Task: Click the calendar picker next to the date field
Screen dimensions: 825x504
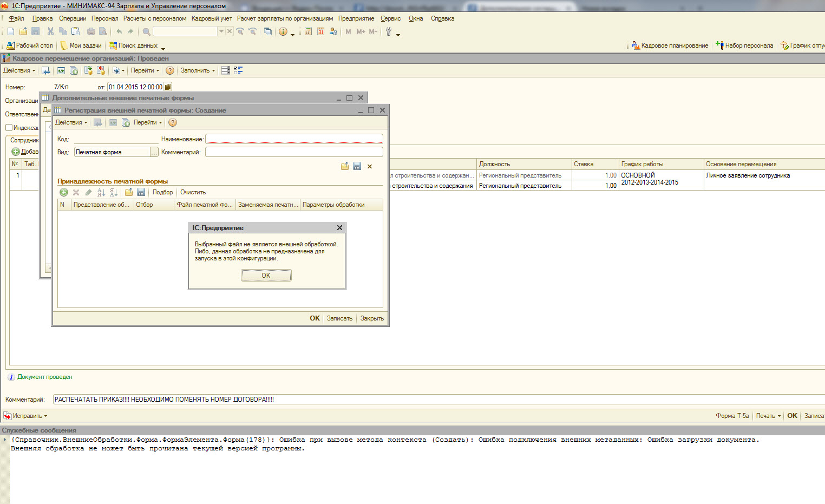Action: tap(168, 87)
